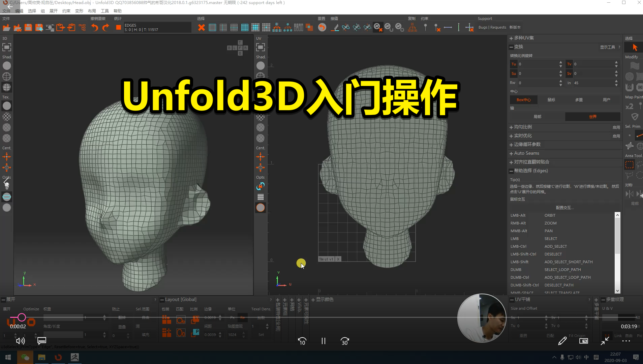Click the 显示工具 button
Image resolution: width=643 pixels, height=364 pixels.
pyautogui.click(x=607, y=47)
